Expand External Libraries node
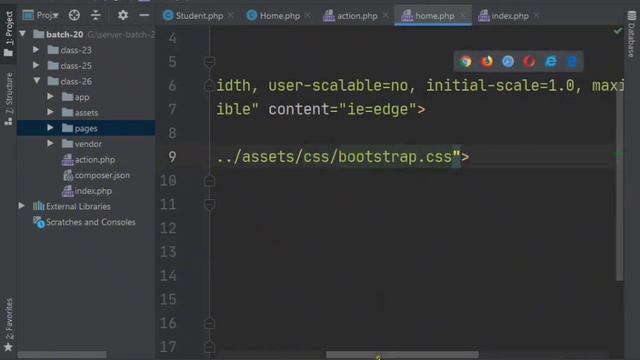The height and width of the screenshot is (360, 640). tap(21, 206)
